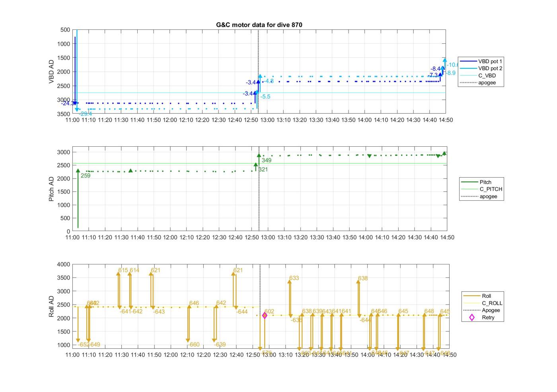Click the "-5.5" data label in VBD plot
557x392 pixels.
click(265, 97)
